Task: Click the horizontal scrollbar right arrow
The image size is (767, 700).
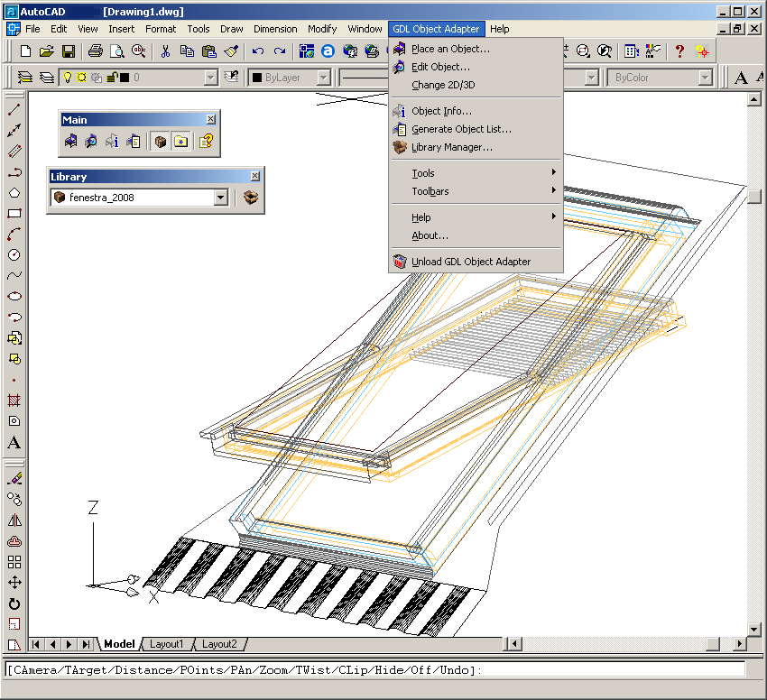Action: coord(739,644)
